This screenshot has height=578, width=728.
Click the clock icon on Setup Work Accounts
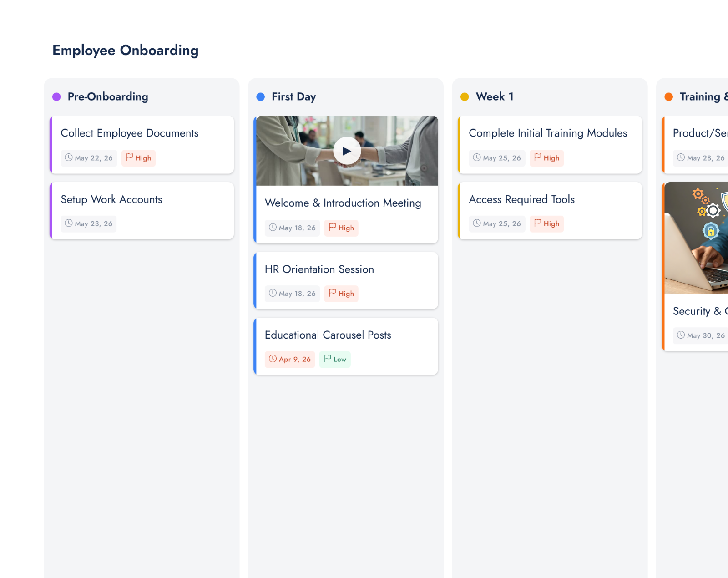point(69,223)
